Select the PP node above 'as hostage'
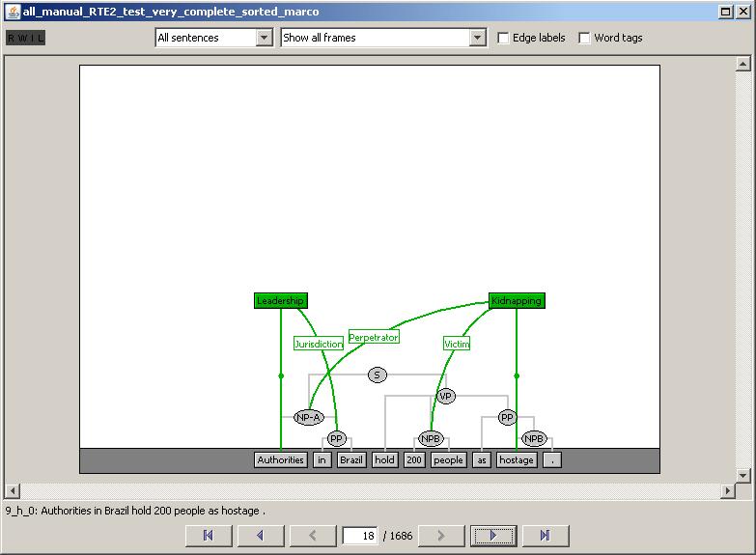This screenshot has height=555, width=756. coord(507,417)
